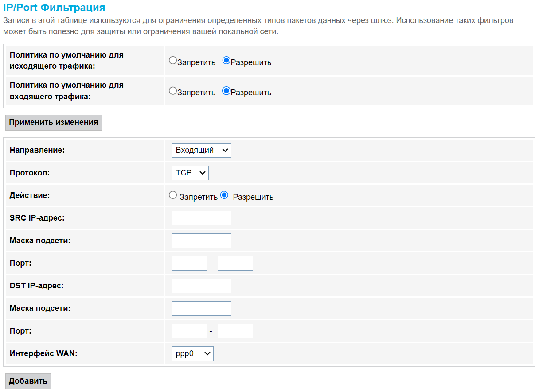Image resolution: width=535 pixels, height=392 pixels.
Task: Click the source port range start field
Action: coord(189,264)
